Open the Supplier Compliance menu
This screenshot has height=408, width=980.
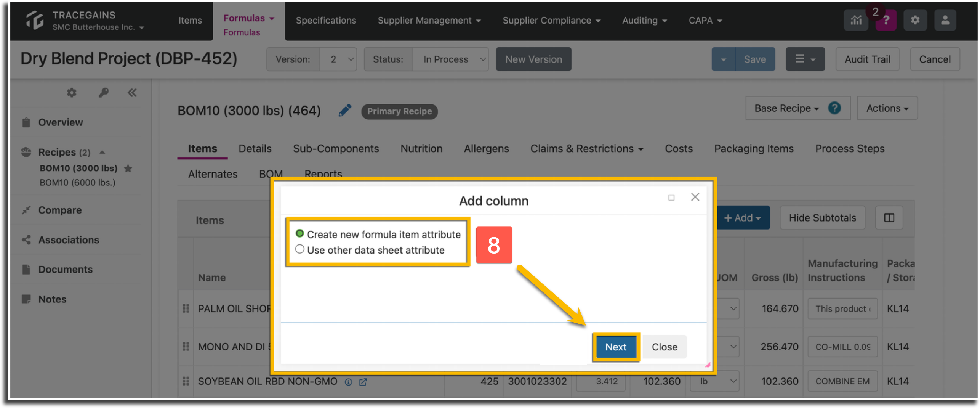(551, 20)
